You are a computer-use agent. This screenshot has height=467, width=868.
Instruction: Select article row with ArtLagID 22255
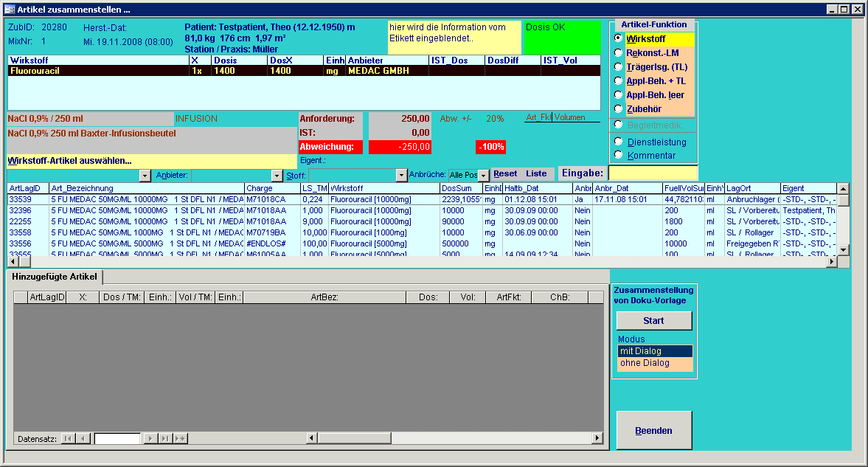click(x=422, y=221)
